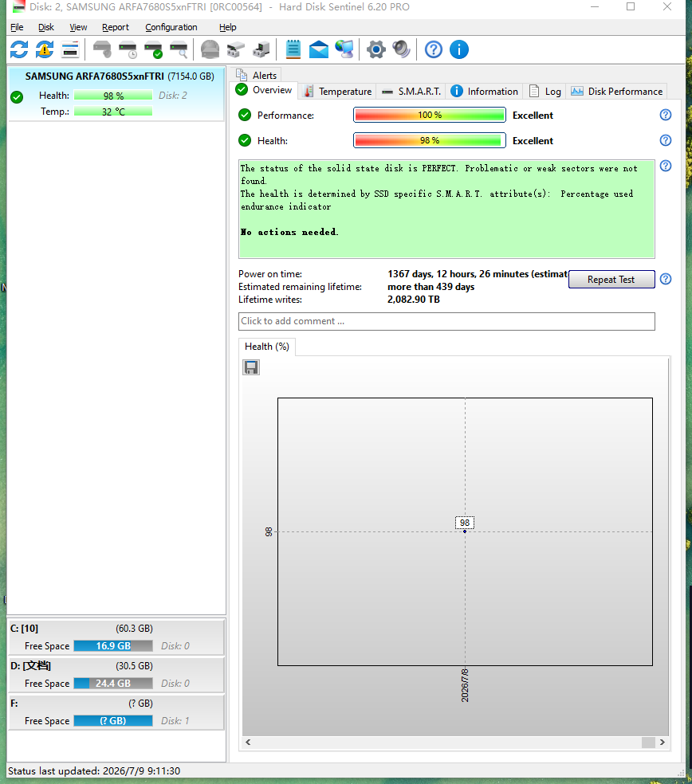The image size is (692, 784).
Task: Open the Configuration menu
Action: click(171, 27)
